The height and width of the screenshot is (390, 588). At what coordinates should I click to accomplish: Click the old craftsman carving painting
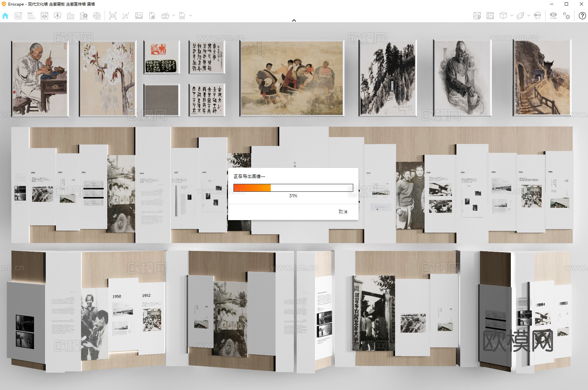coord(40,79)
